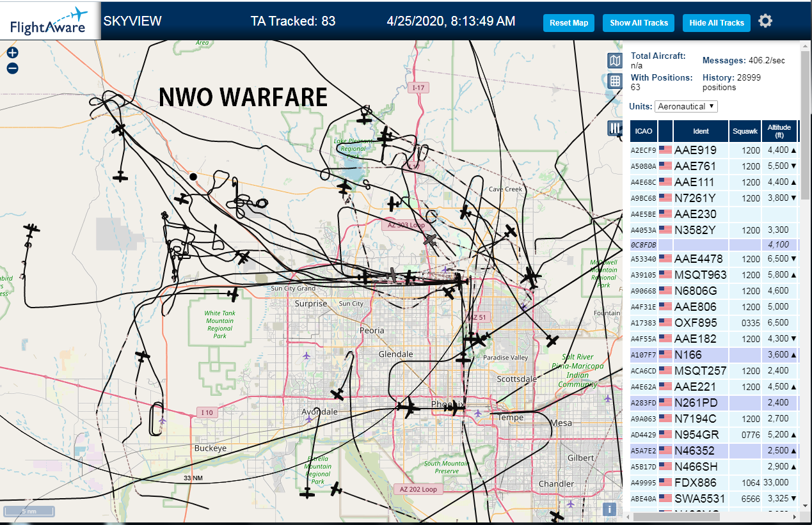Click the FlightAware logo

pos(49,20)
